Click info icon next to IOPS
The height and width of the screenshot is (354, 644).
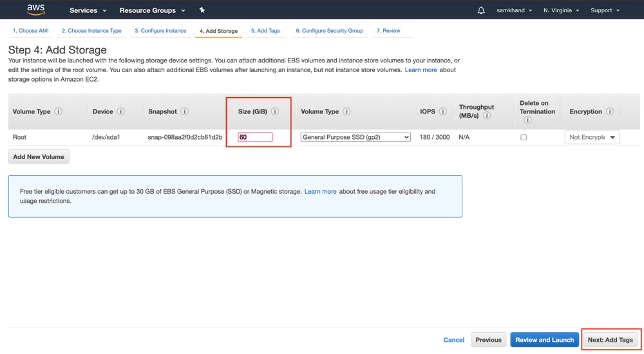point(442,111)
